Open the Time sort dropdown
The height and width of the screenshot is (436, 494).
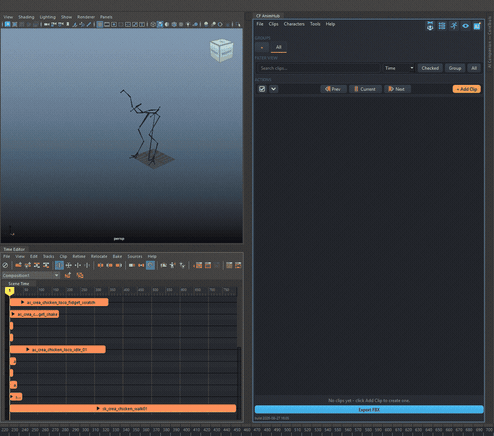398,68
